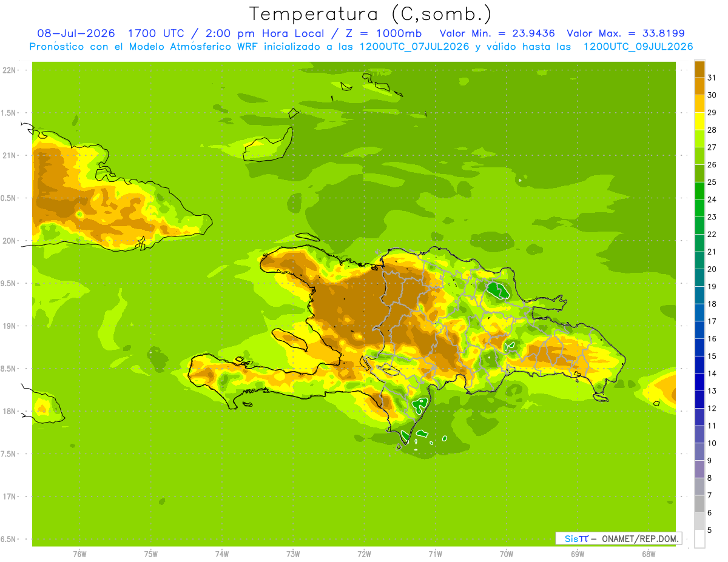Click the '68W' longitude axis label

(x=649, y=554)
